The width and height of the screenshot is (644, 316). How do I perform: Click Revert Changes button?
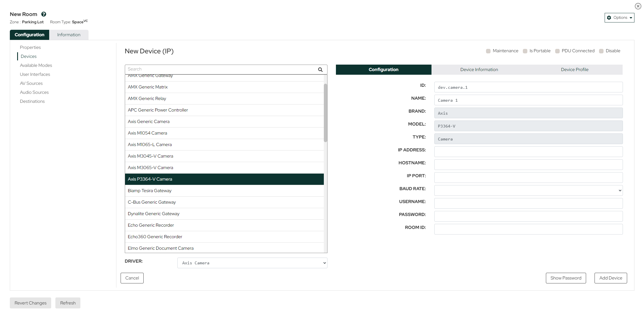coord(31,303)
